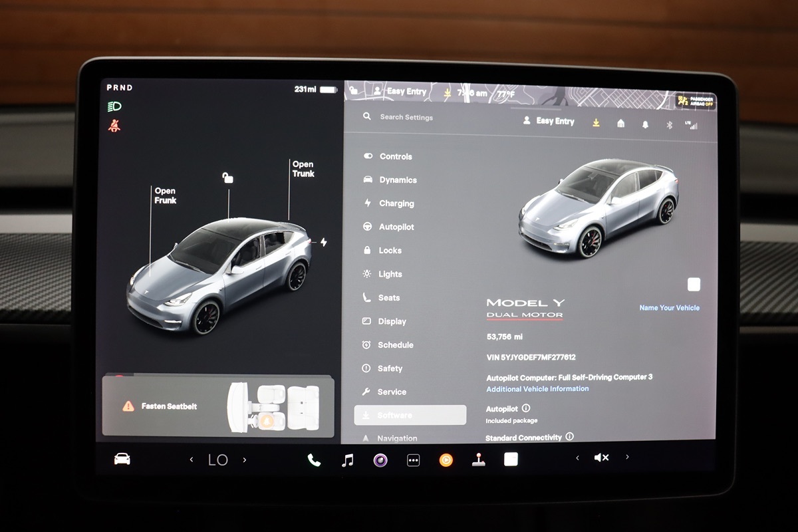Open the Music app
The width and height of the screenshot is (798, 532).
[x=347, y=460]
